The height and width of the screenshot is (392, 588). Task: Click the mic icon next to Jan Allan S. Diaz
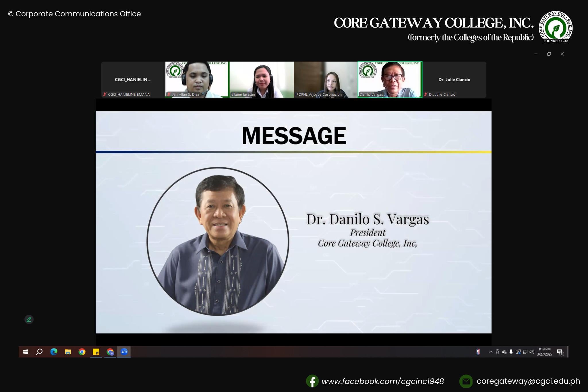pyautogui.click(x=168, y=94)
